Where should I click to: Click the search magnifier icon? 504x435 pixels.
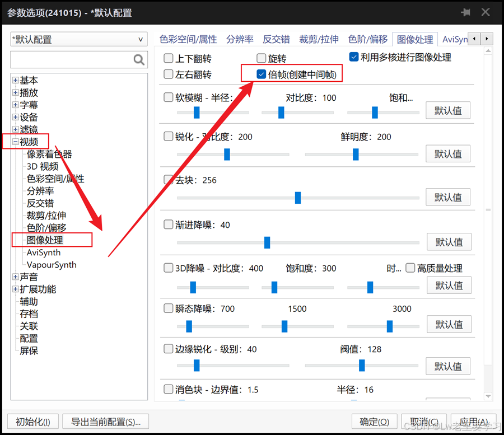coord(139,60)
